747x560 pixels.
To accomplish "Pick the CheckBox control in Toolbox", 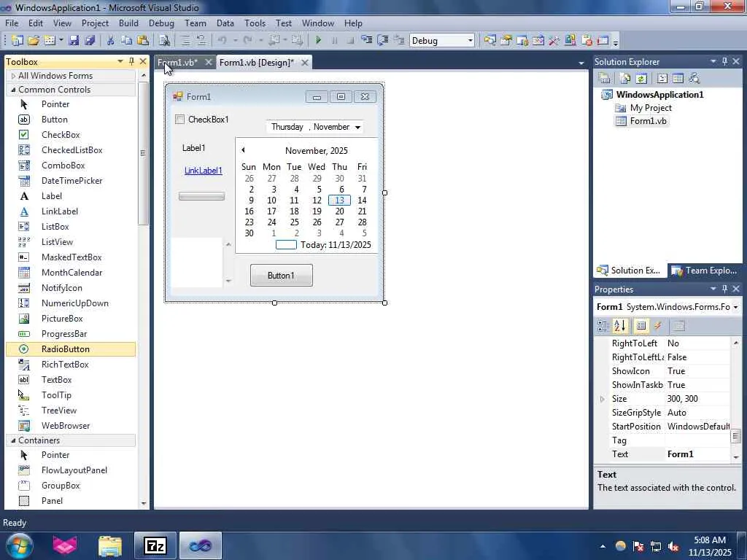I will (x=71, y=135).
